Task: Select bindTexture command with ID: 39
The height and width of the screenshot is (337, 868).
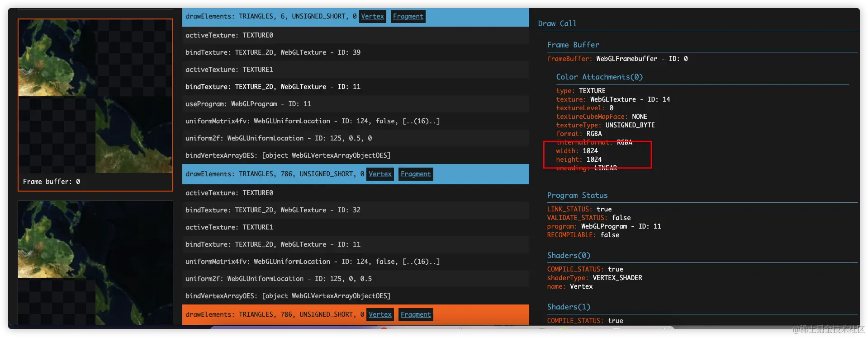Action: point(356,52)
